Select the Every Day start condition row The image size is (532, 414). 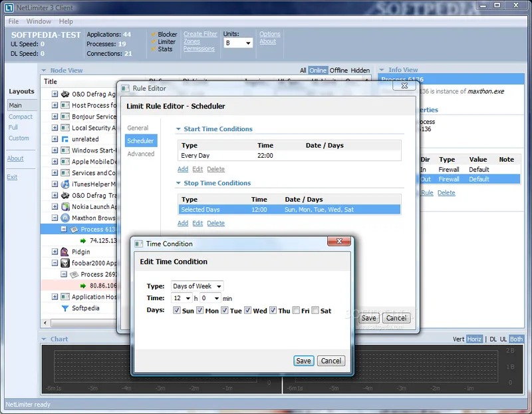click(289, 156)
